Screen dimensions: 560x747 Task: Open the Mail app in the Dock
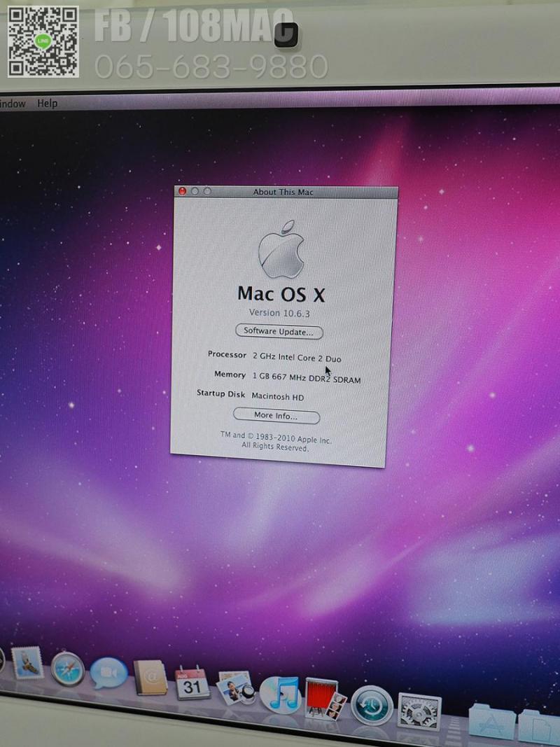[x=27, y=663]
